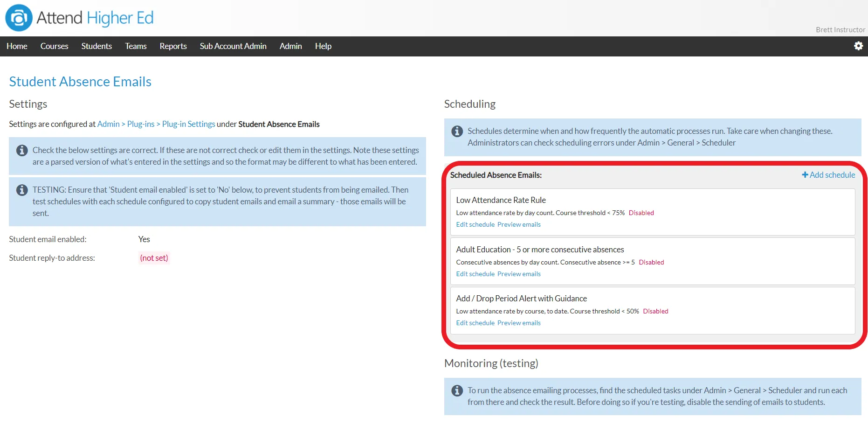The height and width of the screenshot is (424, 868).
Task: Click the info icon beside 'Check the below settings'
Action: 22,150
